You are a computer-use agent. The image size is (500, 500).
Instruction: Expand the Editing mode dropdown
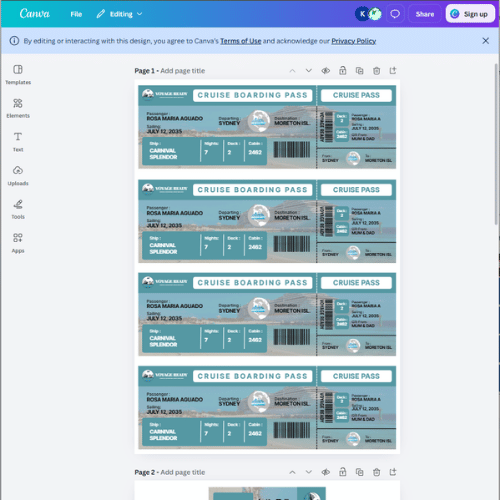pos(119,14)
